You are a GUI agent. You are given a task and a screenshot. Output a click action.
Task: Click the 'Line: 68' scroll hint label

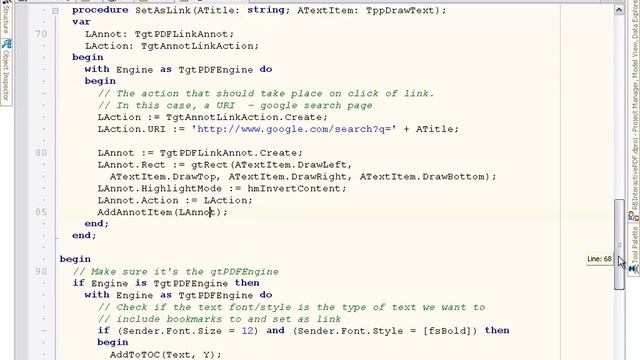[x=599, y=259]
